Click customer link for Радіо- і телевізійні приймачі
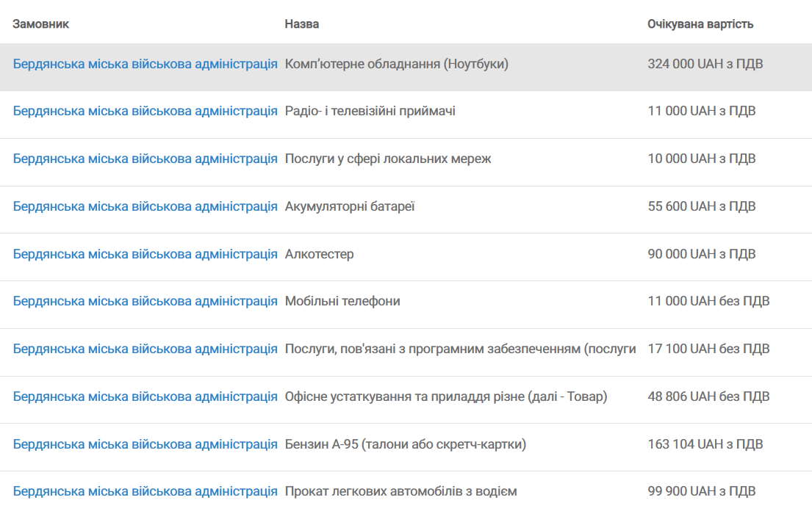The image size is (812, 511). (145, 112)
